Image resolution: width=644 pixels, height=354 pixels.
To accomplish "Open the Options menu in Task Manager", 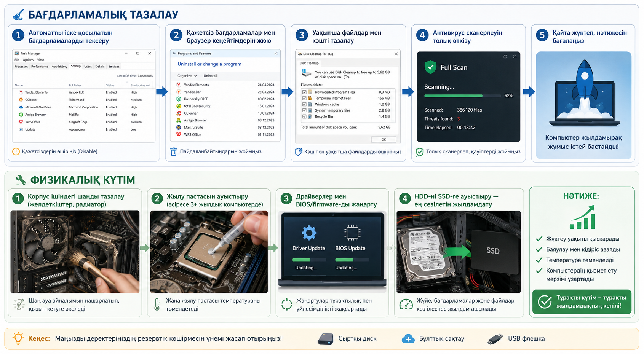I will point(28,60).
